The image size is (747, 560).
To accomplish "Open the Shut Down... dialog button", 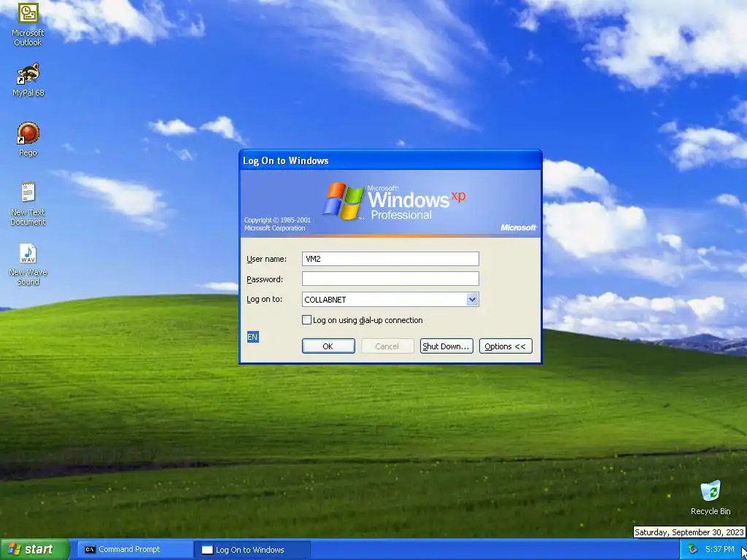I will [x=446, y=346].
